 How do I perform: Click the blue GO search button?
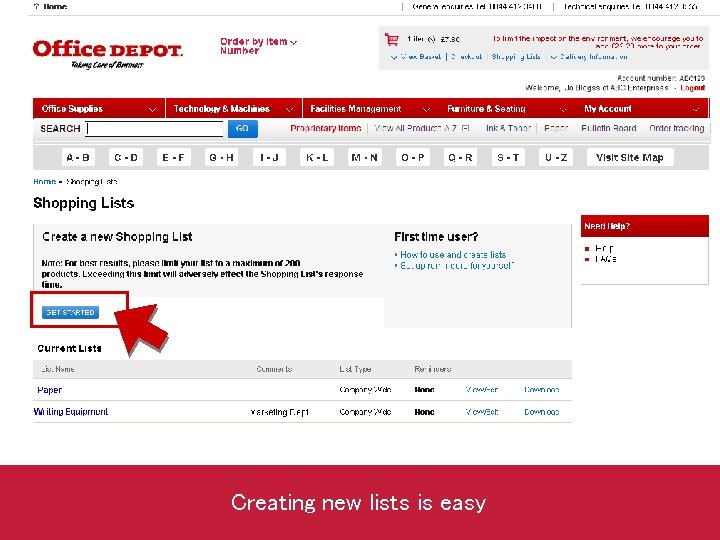point(242,129)
